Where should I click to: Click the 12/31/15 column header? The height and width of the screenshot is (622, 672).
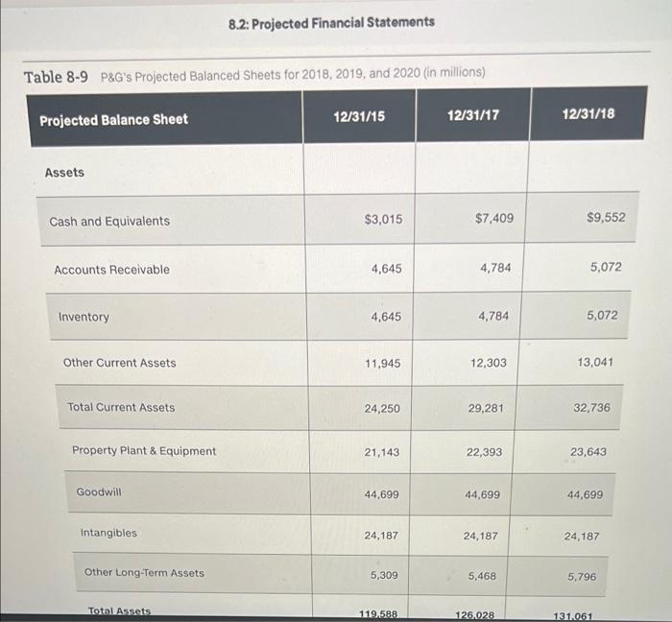click(359, 116)
